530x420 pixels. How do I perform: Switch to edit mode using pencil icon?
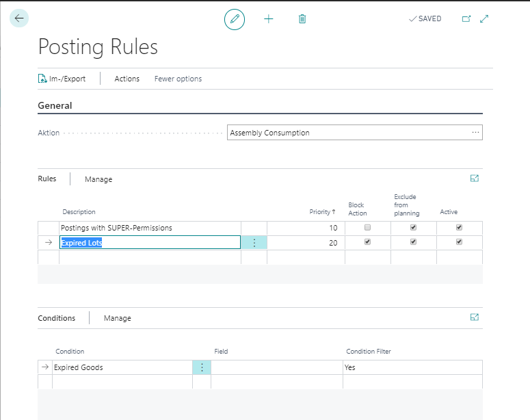pyautogui.click(x=235, y=19)
